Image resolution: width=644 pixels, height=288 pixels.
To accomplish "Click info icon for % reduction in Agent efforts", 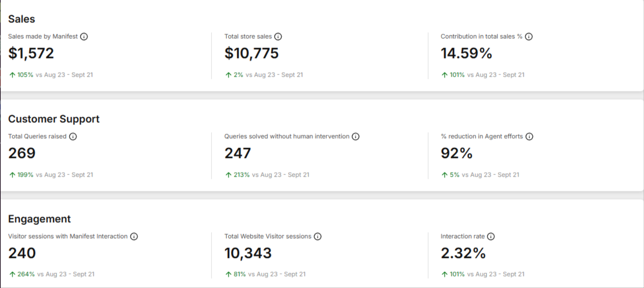I will [x=529, y=136].
